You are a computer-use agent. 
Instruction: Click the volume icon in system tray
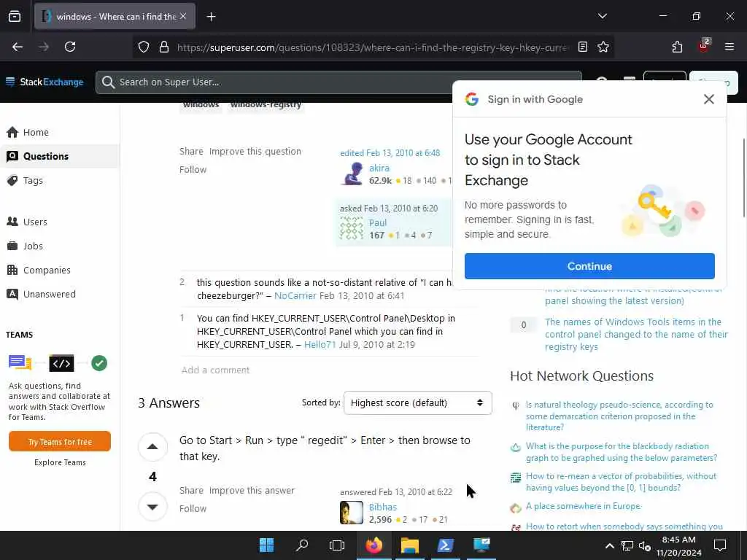point(645,545)
